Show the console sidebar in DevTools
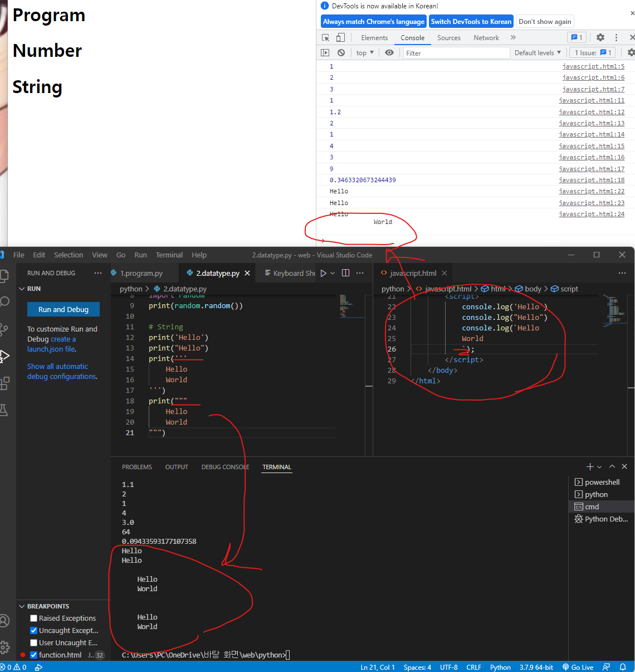This screenshot has width=635, height=672. [325, 52]
